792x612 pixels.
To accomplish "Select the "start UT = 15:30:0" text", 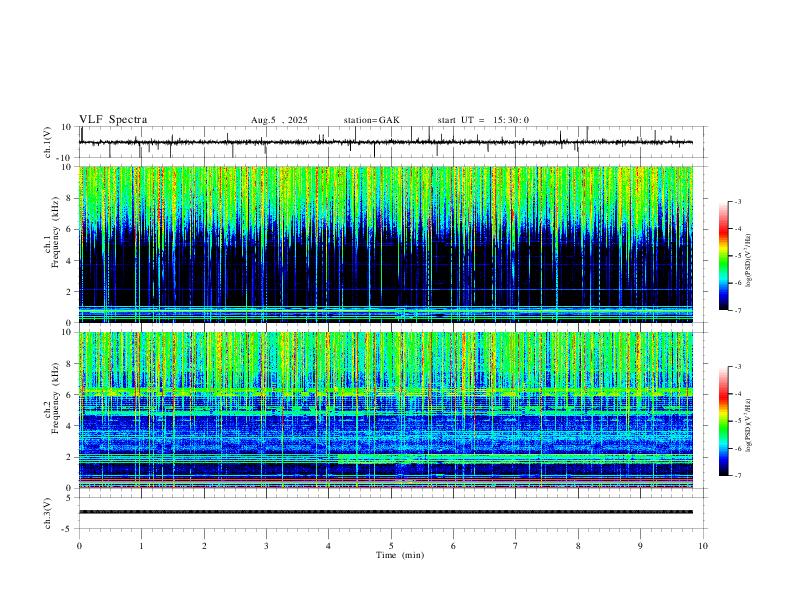I will tap(483, 120).
